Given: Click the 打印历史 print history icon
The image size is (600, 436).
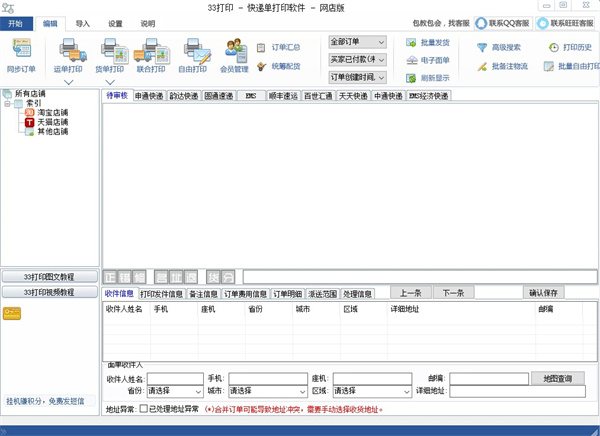Looking at the screenshot, I should click(569, 47).
